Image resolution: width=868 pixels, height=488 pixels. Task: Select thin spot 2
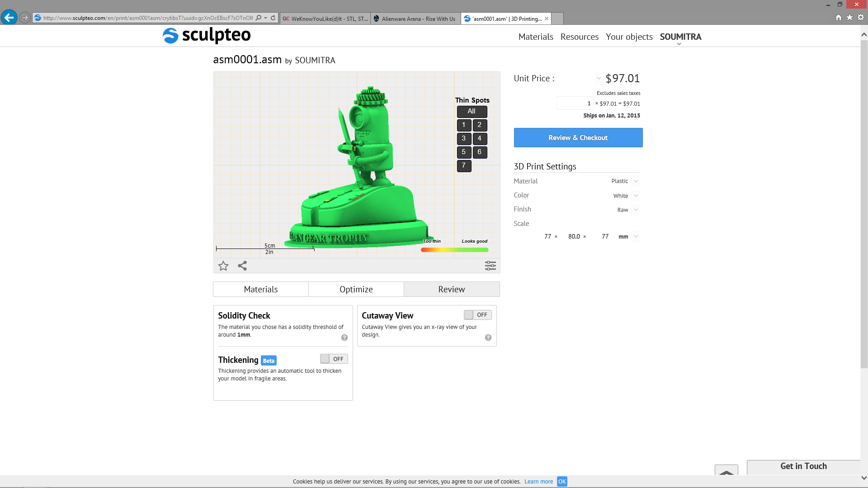tap(480, 125)
